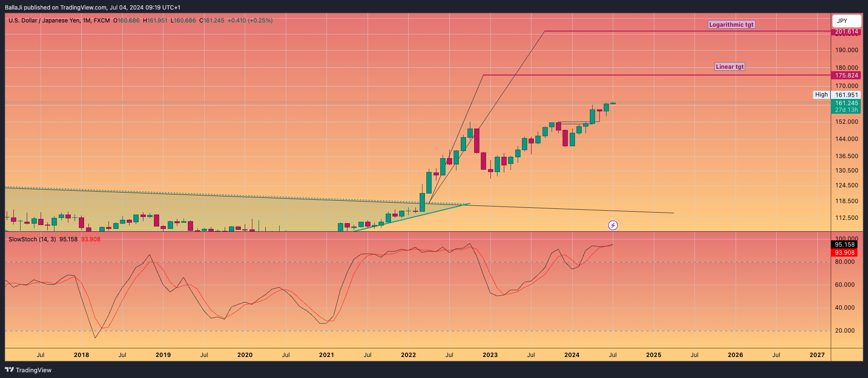
Task: Click the 124.500 price scale value
Action: pos(846,185)
